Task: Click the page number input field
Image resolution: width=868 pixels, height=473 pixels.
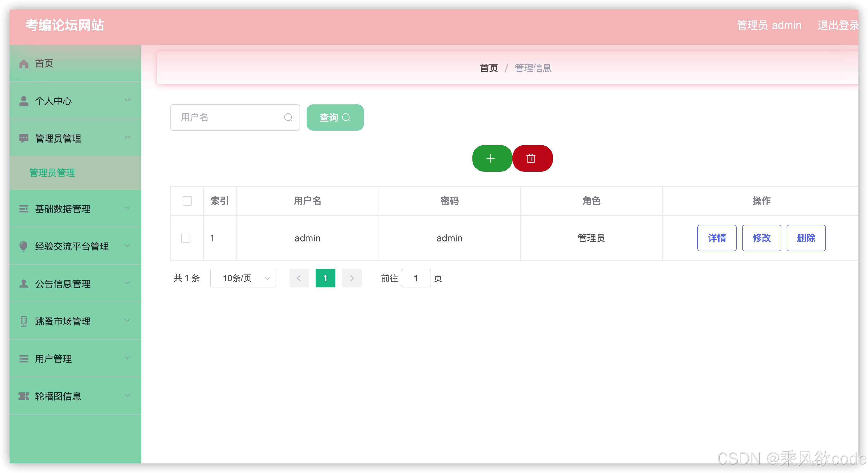Action: (416, 278)
